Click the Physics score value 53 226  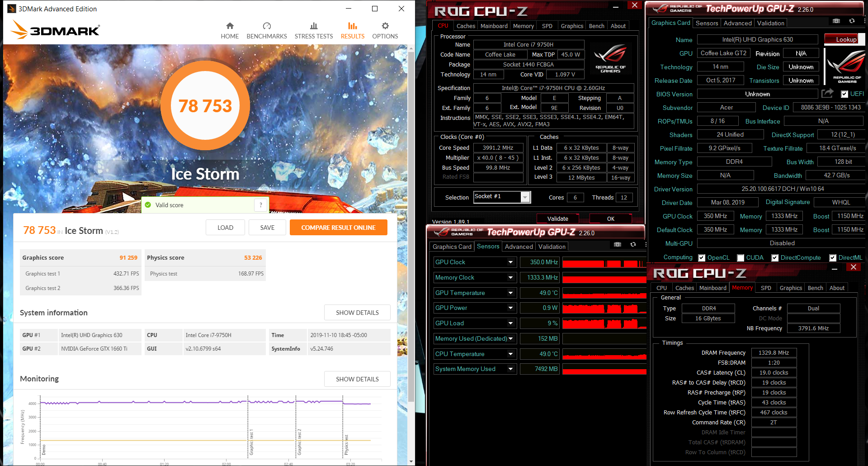click(253, 257)
